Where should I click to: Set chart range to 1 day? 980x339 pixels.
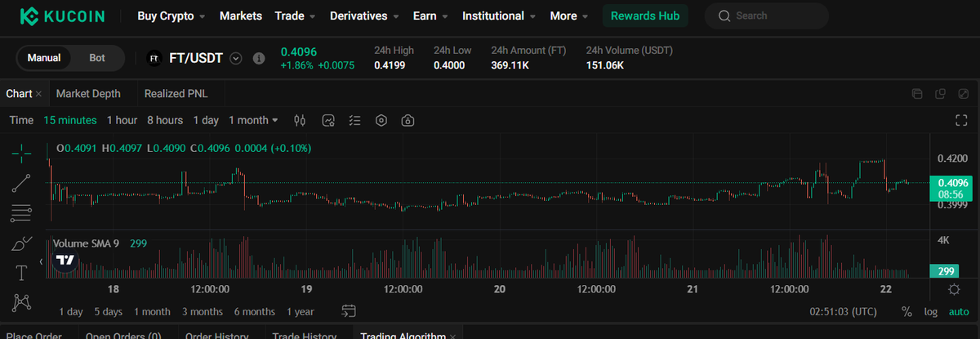70,311
